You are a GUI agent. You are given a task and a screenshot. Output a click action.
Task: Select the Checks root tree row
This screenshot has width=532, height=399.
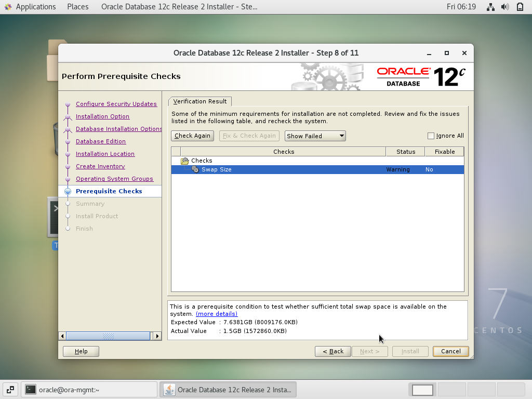click(317, 161)
